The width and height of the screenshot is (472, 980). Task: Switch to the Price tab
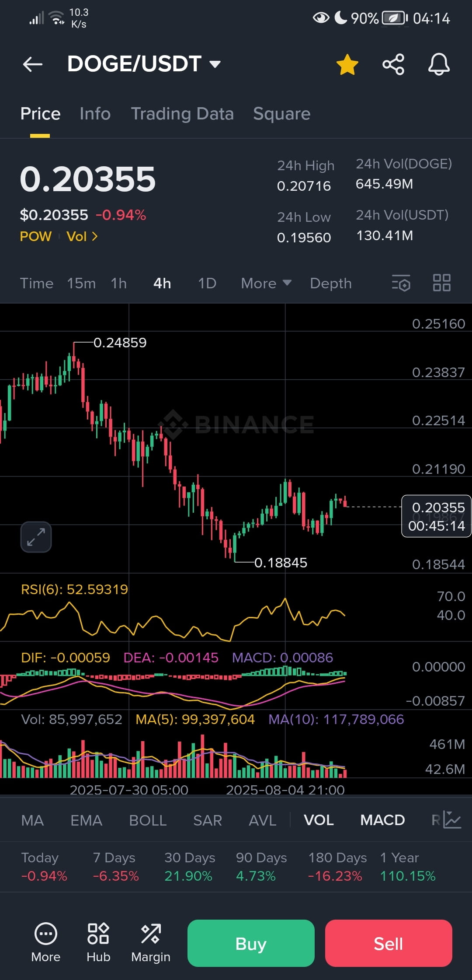pos(40,114)
